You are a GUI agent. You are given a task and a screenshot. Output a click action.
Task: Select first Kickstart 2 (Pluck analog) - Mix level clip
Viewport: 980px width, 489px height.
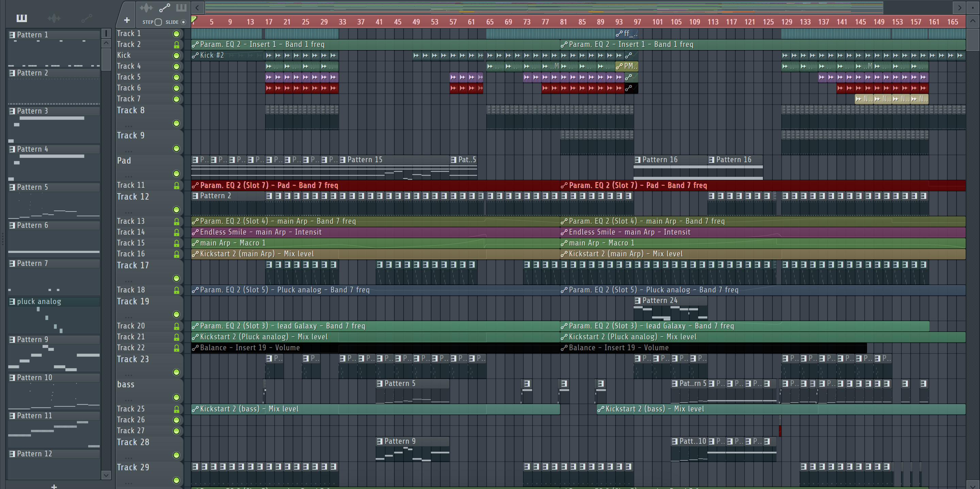pos(375,337)
